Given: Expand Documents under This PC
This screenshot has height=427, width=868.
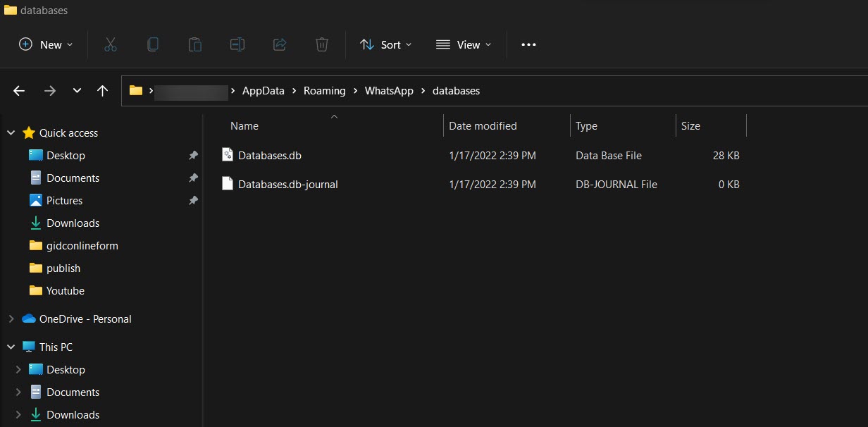Looking at the screenshot, I should tap(18, 392).
